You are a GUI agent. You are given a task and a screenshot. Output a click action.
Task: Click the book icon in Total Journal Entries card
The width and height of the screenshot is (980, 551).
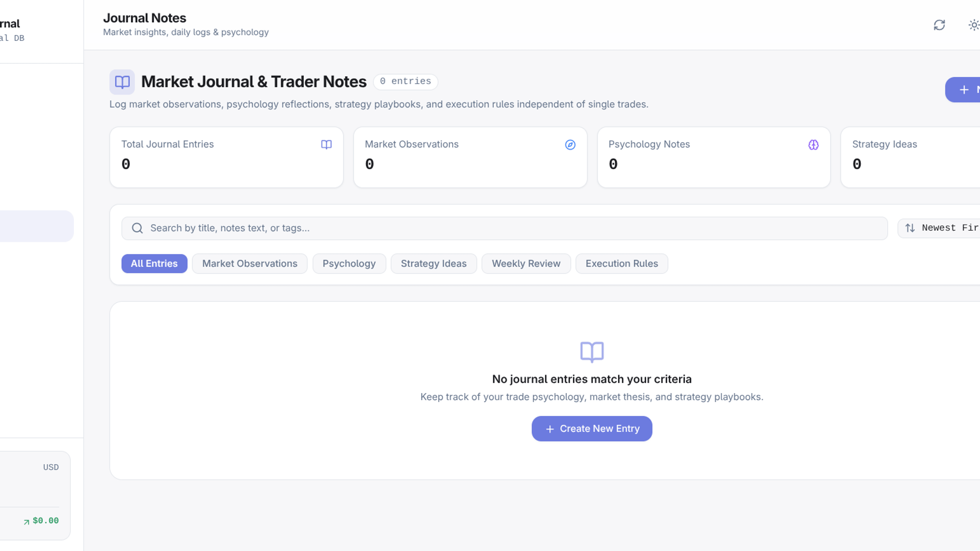[x=326, y=145]
